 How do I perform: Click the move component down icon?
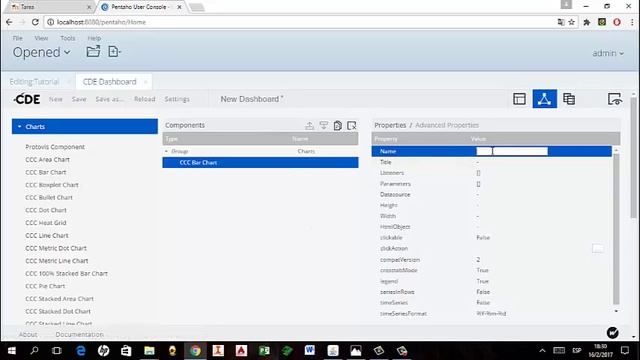pos(324,125)
